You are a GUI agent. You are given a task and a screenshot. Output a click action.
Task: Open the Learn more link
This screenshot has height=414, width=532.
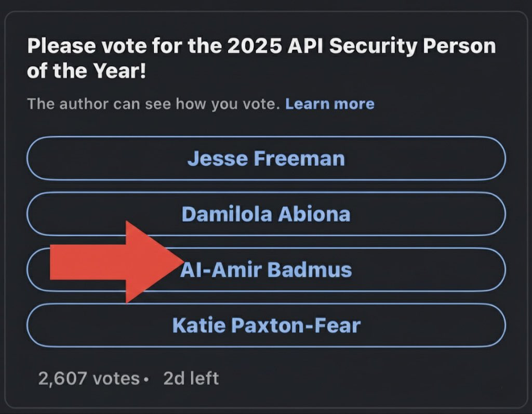click(330, 103)
